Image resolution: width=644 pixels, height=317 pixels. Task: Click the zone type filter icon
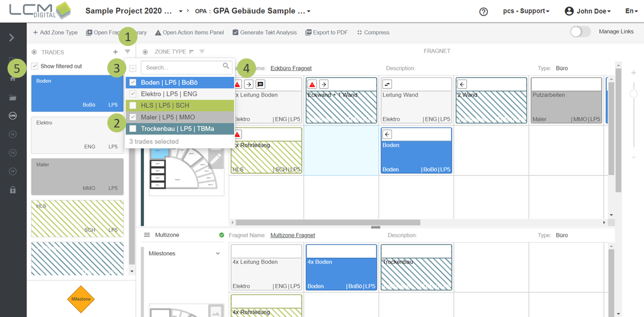(x=202, y=52)
